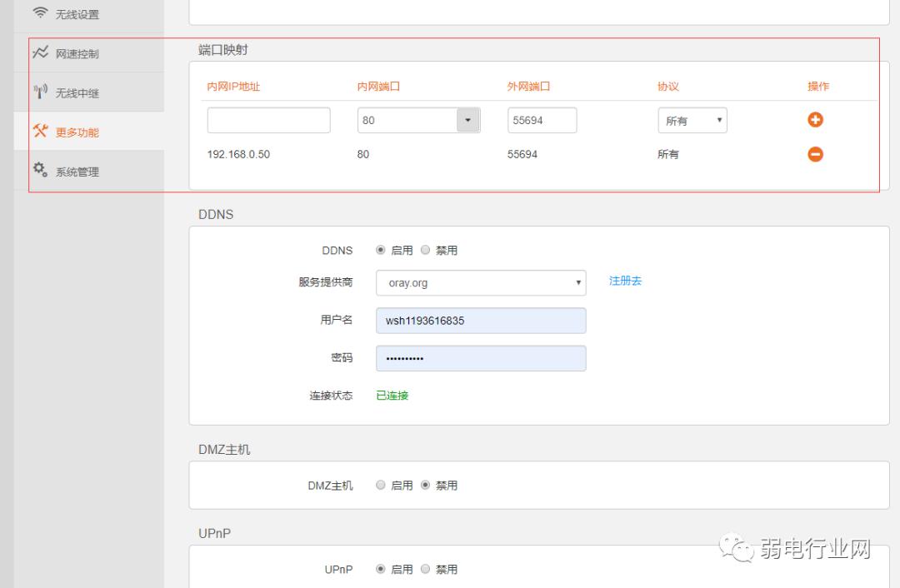Screen dimensions: 900x588
Task: Delete the 192.168.0.50 mapping with minus icon
Action: [x=815, y=153]
